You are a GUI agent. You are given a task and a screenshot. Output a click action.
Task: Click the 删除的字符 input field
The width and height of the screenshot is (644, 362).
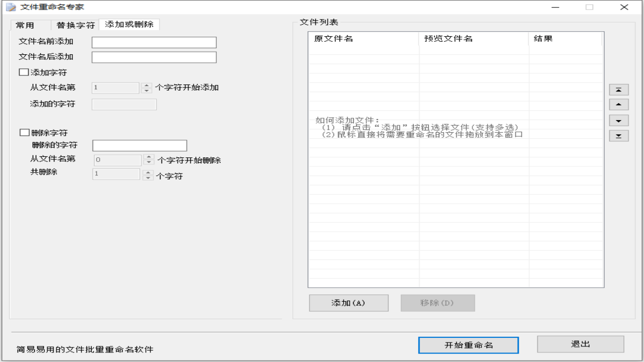point(139,145)
